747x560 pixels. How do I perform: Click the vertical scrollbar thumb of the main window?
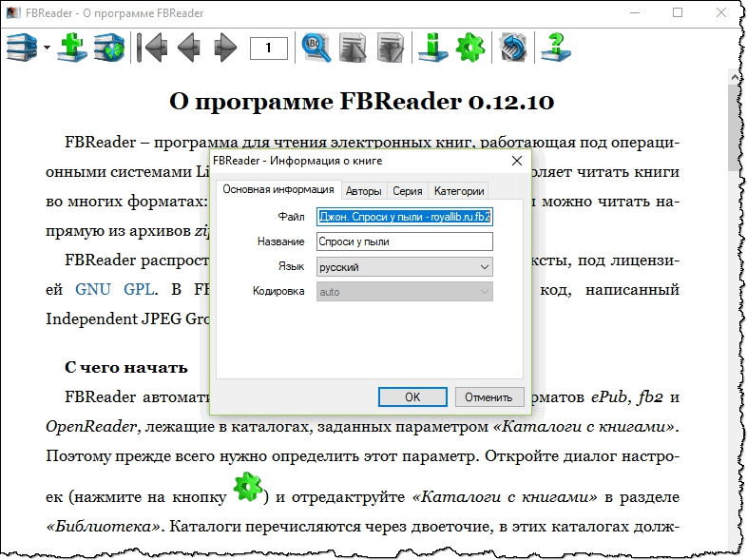coord(734,126)
